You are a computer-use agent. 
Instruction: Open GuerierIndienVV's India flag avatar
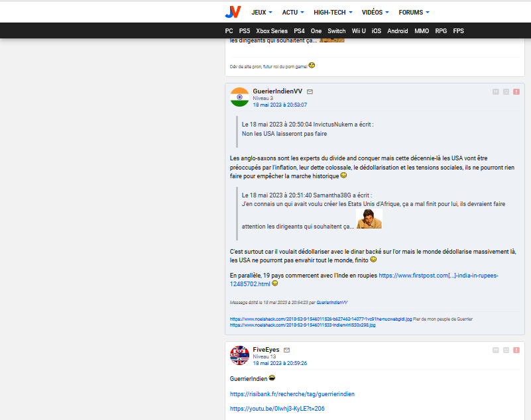click(239, 97)
